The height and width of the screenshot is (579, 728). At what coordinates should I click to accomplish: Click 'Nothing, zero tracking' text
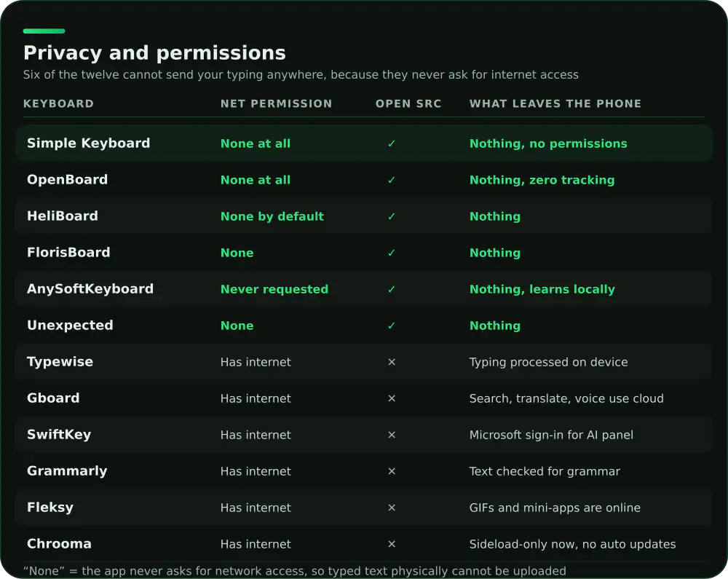542,180
